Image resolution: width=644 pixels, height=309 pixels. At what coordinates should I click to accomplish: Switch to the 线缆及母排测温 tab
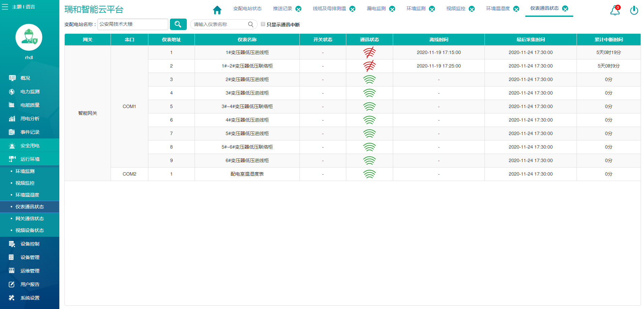[329, 9]
